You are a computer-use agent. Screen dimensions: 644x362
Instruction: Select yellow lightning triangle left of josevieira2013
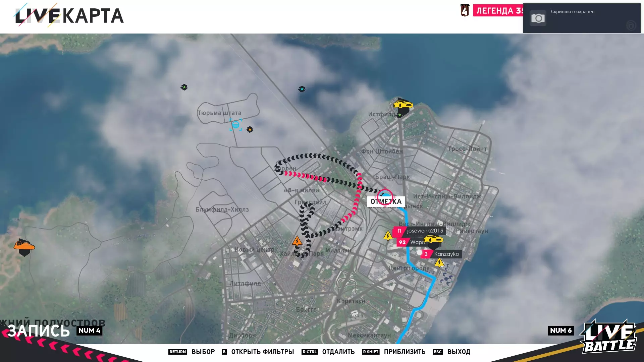point(388,236)
